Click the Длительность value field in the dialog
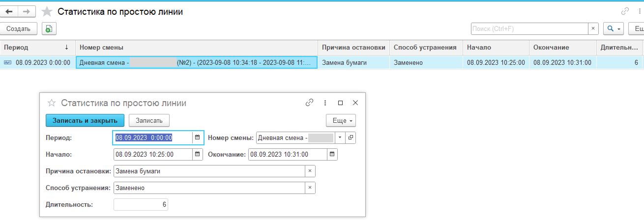644x220 pixels. [x=141, y=205]
